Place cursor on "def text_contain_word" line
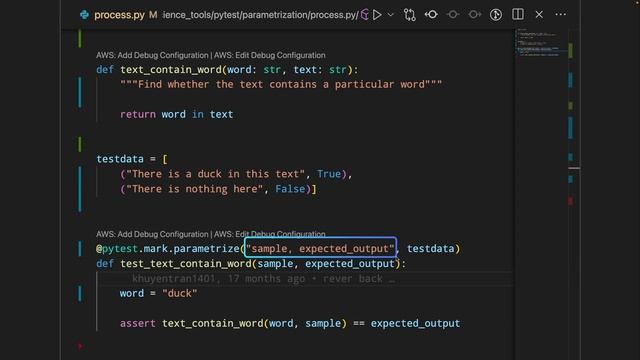The image size is (640, 360). pos(227,70)
